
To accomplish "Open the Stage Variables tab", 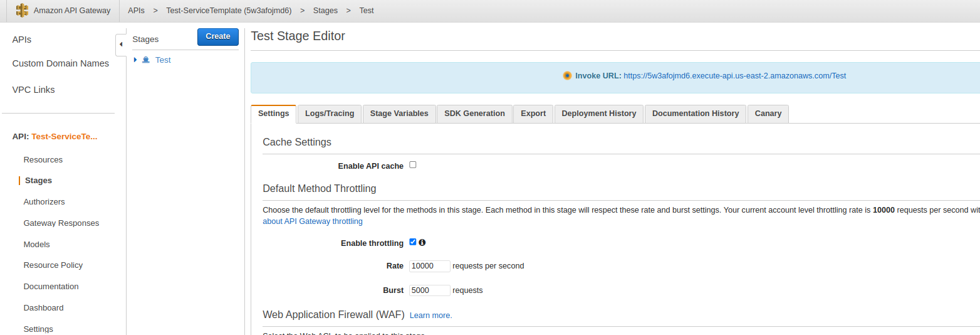I will (x=399, y=114).
